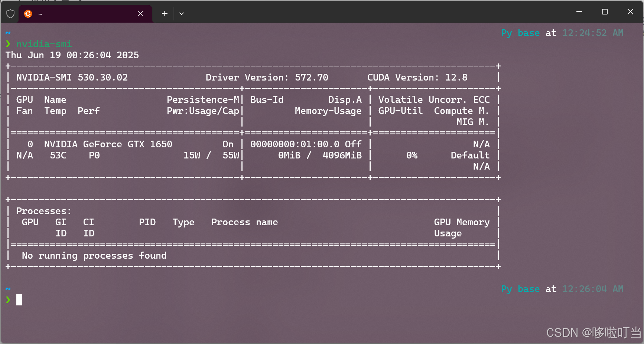644x344 pixels.
Task: Select the nvidia-smi command text
Action: click(x=44, y=44)
